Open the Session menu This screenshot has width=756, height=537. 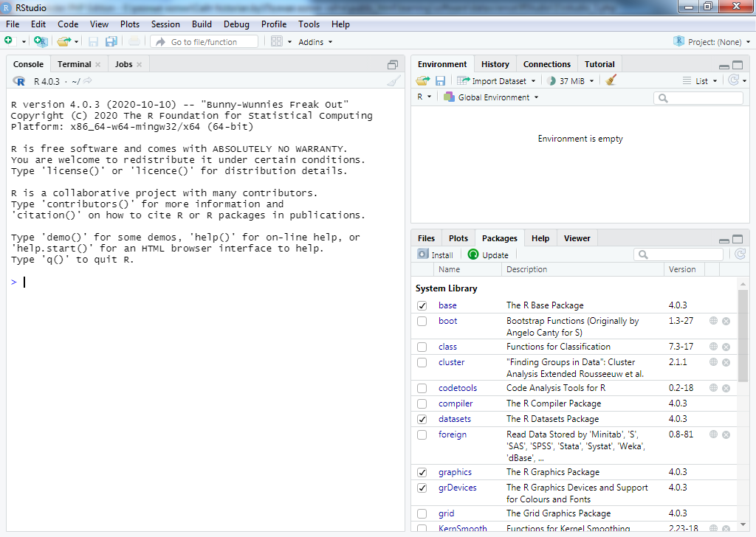(165, 24)
